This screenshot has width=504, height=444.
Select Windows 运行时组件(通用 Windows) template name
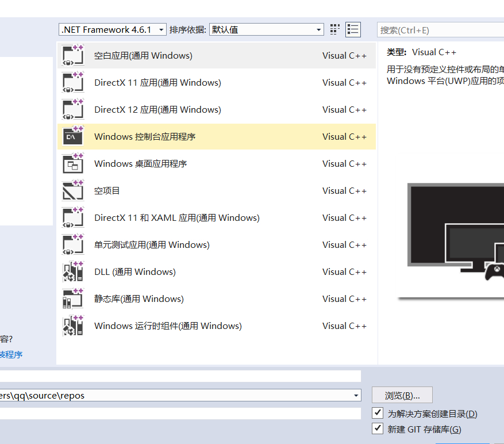(168, 326)
